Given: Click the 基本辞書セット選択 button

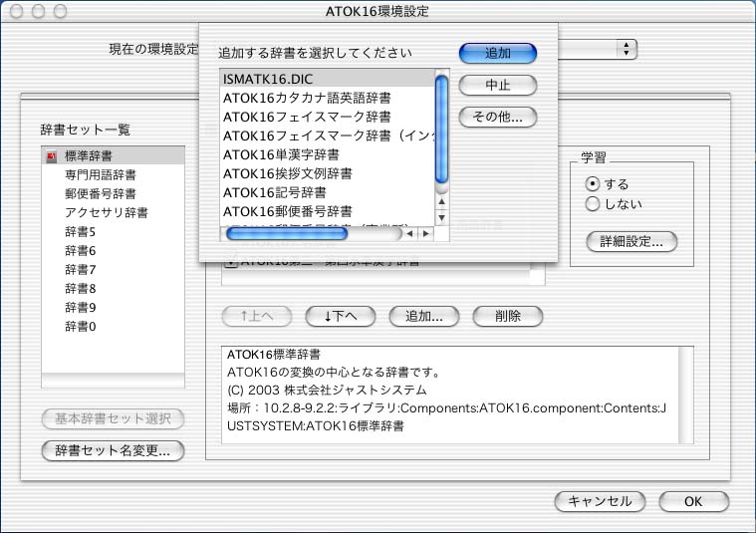Looking at the screenshot, I should (113, 418).
